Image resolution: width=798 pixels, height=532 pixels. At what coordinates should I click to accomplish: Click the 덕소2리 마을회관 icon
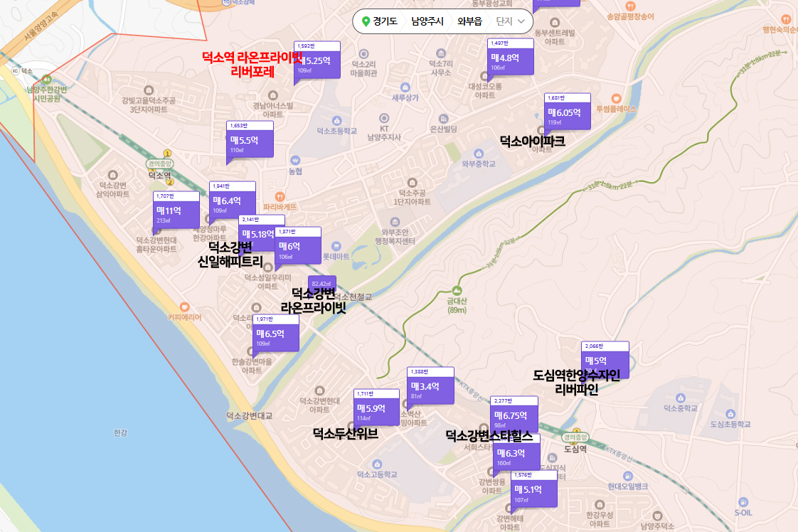pos(363,54)
